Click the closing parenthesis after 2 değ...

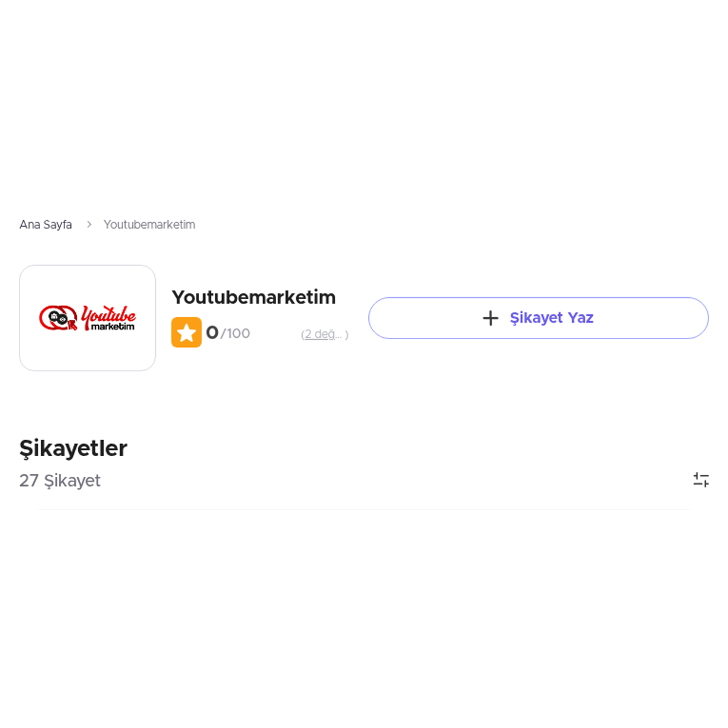click(347, 335)
